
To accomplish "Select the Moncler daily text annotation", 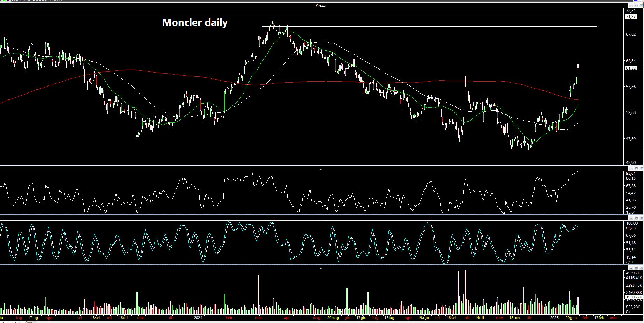I will pyautogui.click(x=195, y=22).
